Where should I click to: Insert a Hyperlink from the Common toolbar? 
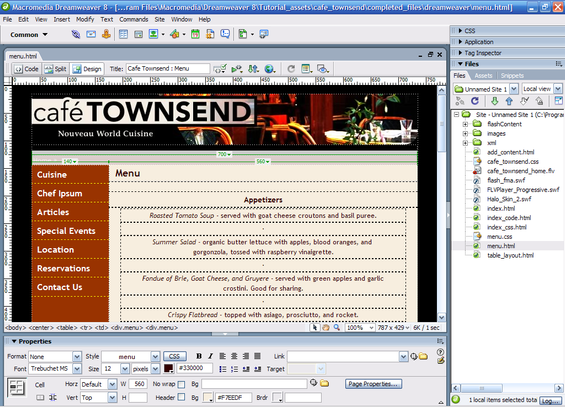(76, 35)
